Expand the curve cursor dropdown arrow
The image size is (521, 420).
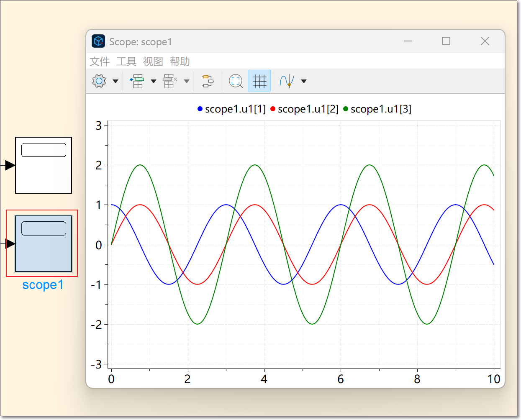(x=304, y=81)
